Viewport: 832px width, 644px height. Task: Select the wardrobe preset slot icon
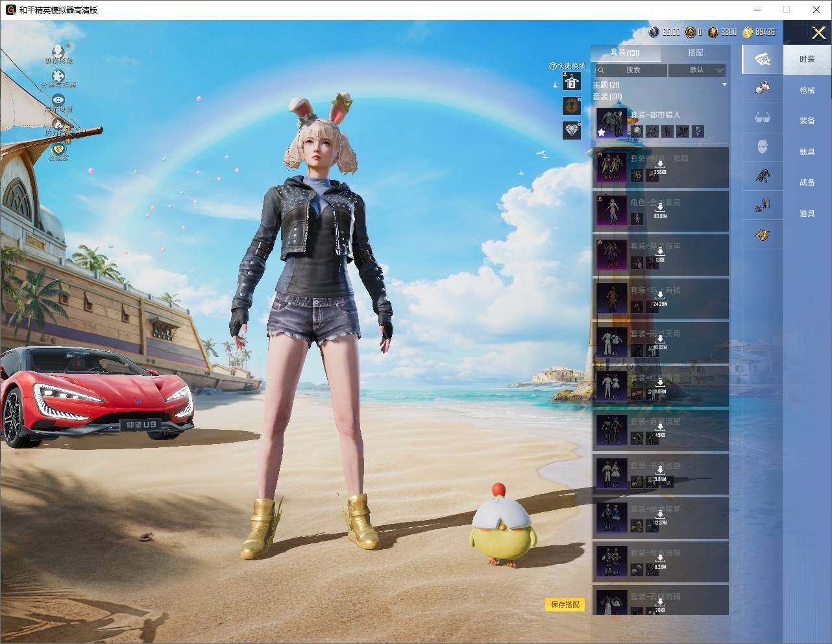pyautogui.click(x=571, y=82)
